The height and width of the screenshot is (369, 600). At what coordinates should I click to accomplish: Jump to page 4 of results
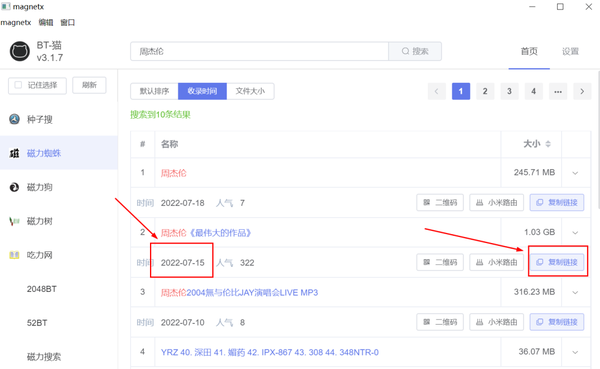pos(533,91)
